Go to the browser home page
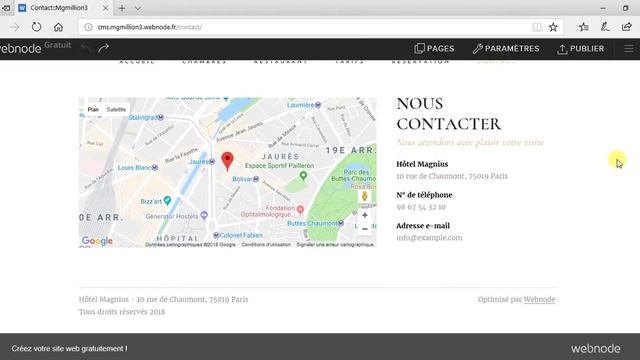The image size is (640, 360). point(58,27)
